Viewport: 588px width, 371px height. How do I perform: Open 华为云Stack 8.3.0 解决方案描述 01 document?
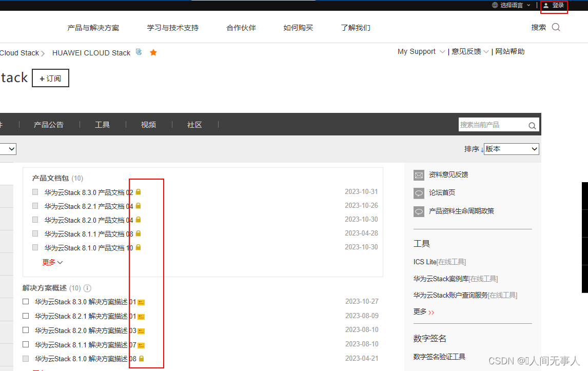coord(86,302)
